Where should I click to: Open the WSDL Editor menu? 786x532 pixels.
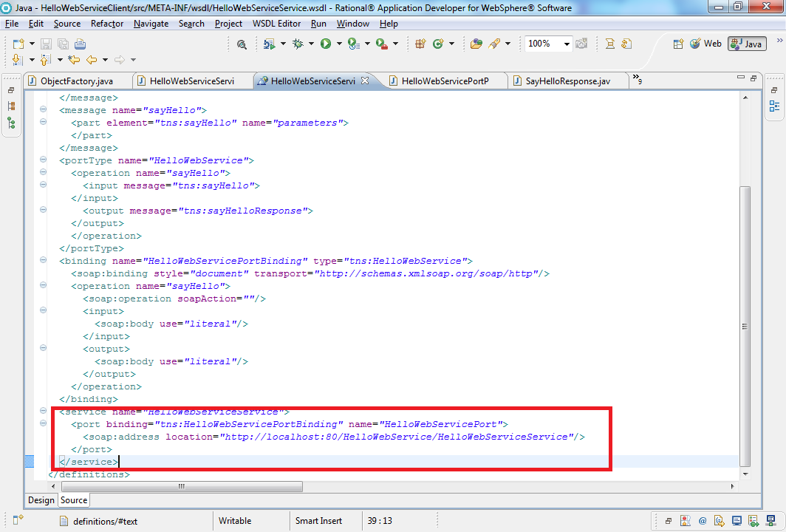tap(277, 23)
